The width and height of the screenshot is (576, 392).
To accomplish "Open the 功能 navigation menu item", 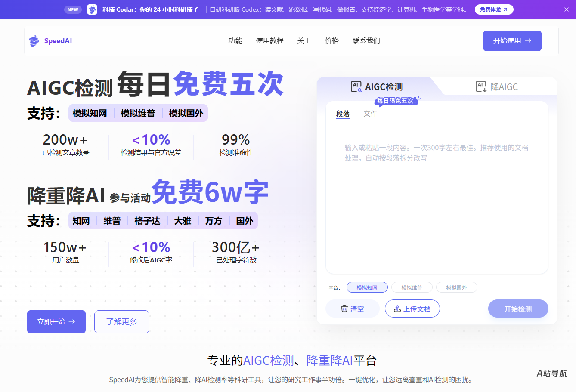I will pos(235,41).
